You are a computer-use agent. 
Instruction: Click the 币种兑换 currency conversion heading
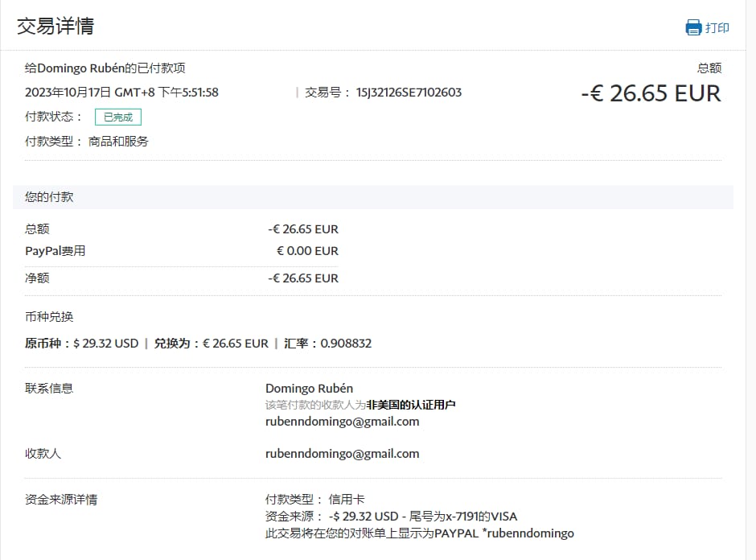coord(49,317)
